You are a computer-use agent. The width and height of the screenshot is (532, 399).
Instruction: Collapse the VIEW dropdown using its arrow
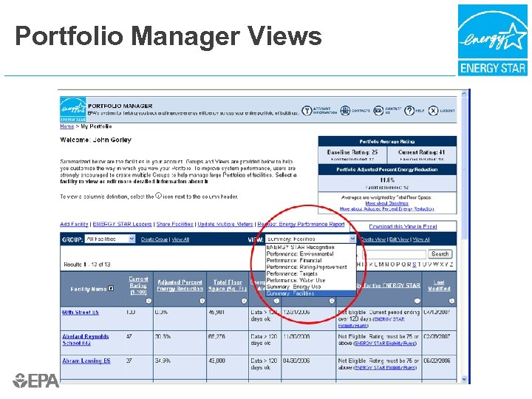pos(352,239)
